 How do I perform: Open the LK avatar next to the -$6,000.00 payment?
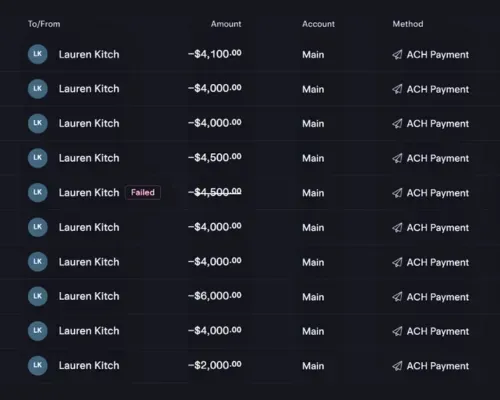(37, 296)
